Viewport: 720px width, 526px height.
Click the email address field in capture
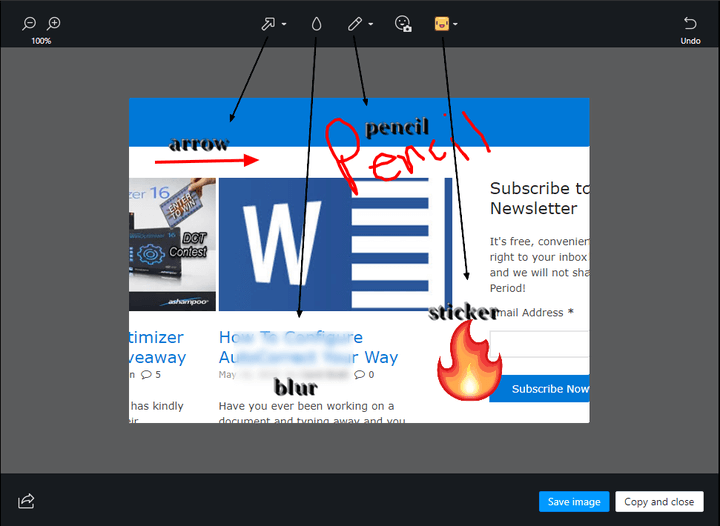[540, 344]
